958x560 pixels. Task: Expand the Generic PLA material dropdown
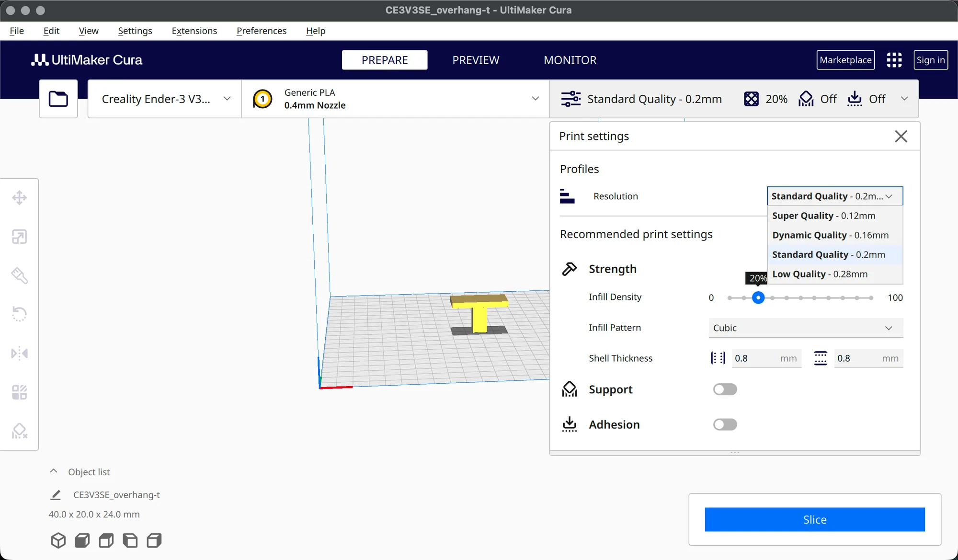pyautogui.click(x=396, y=99)
